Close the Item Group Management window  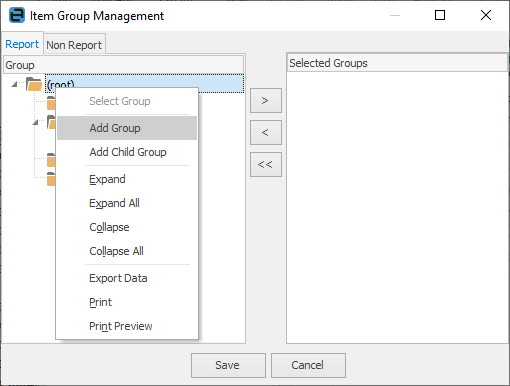tap(486, 15)
